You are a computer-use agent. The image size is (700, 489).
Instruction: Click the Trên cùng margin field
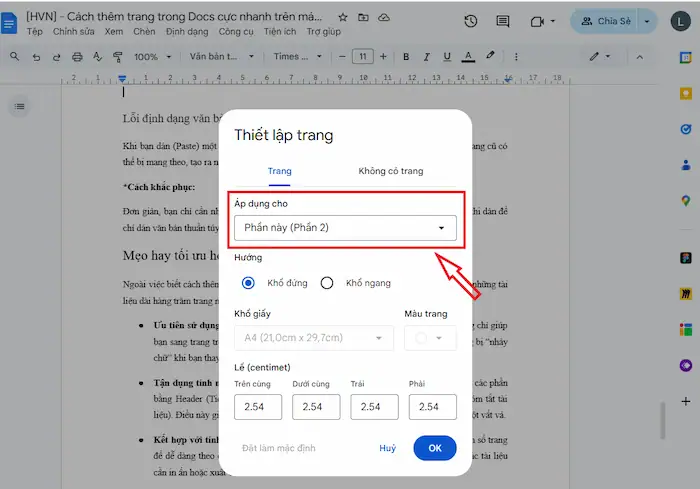tap(258, 407)
